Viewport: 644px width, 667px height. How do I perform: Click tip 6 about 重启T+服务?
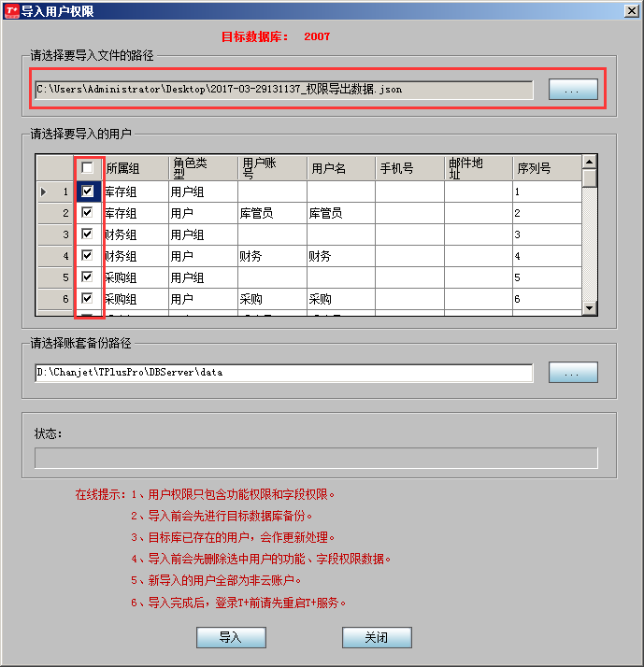pos(238,603)
